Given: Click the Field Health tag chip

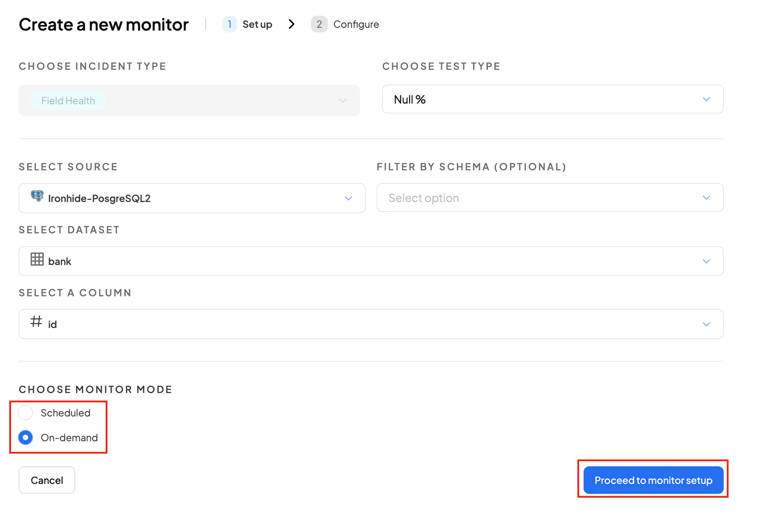Looking at the screenshot, I should [68, 101].
